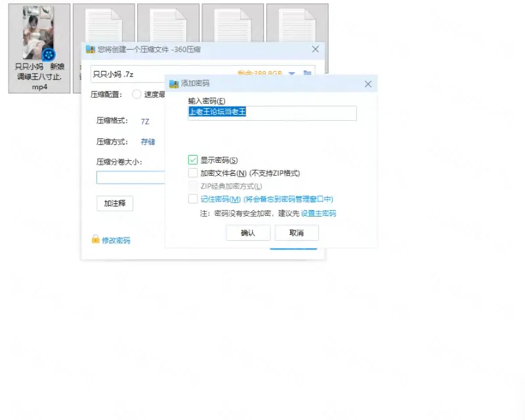Viewport: 525px width, 420px height.
Task: Click the 360压缩 icon in main dialog title
Action: pos(91,49)
